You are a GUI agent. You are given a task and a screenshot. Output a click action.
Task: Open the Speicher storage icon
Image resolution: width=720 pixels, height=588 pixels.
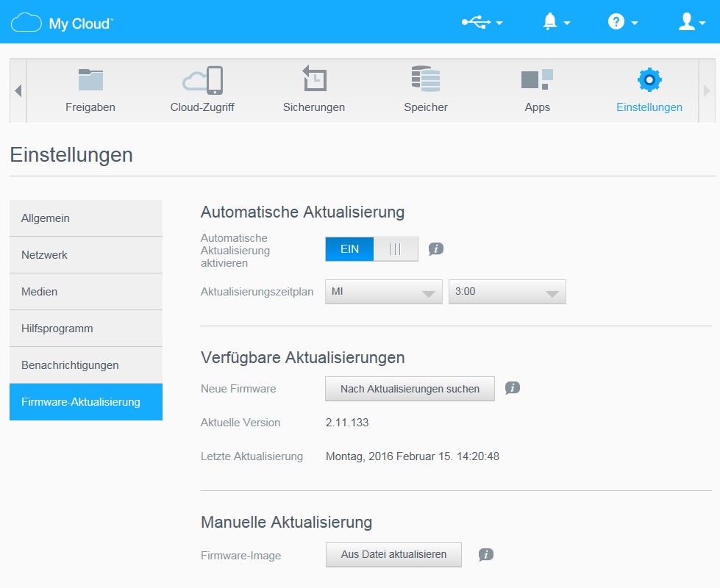coord(426,79)
